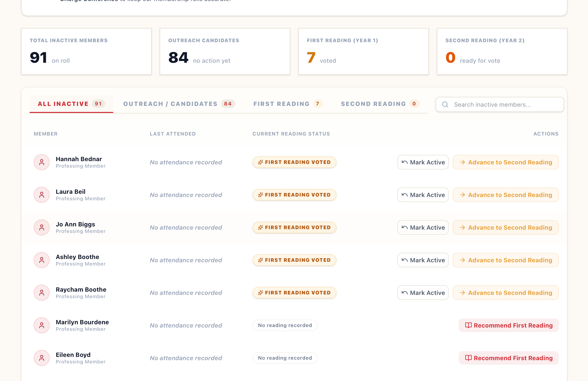The width and height of the screenshot is (588, 381).
Task: Click the name Laura Beil
Action: click(x=71, y=192)
